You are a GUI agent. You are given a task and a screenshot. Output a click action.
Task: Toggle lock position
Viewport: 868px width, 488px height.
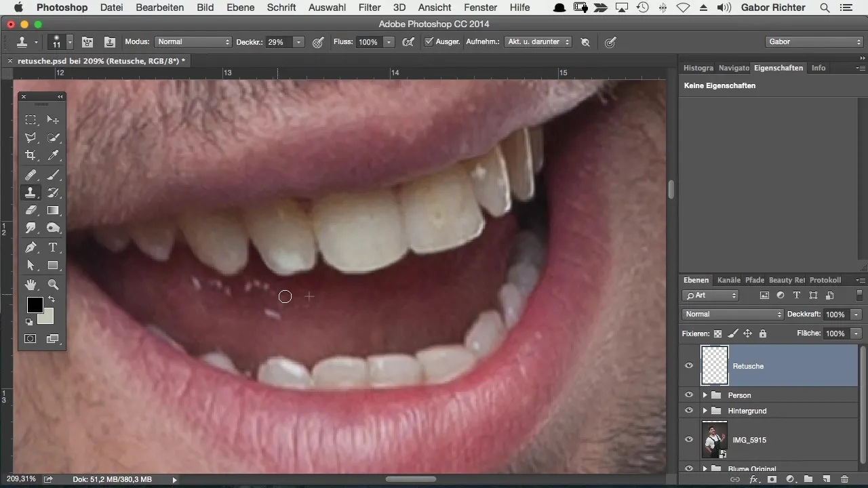pos(748,333)
